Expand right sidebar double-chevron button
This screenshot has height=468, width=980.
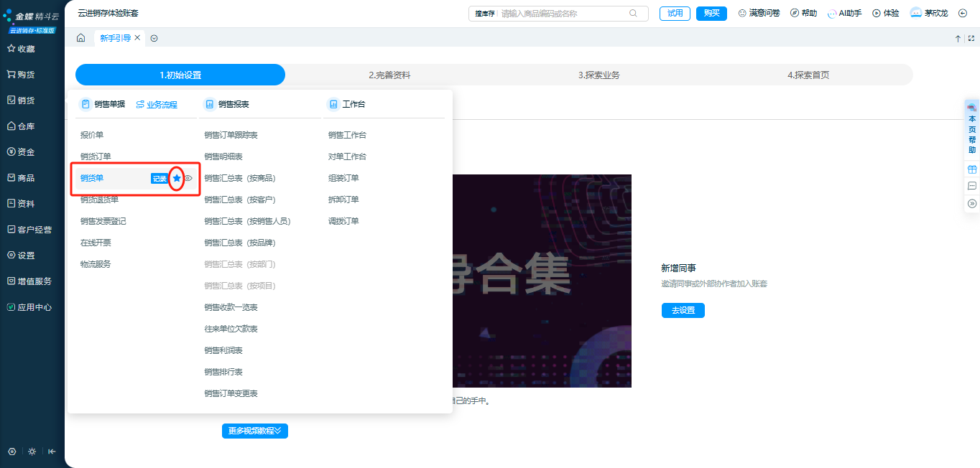(972, 204)
